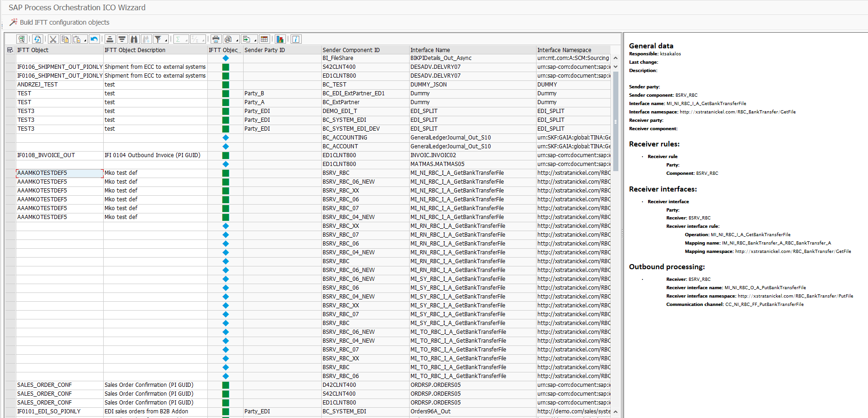Click the Cut scissors icon
The width and height of the screenshot is (868, 418).
pos(53,39)
